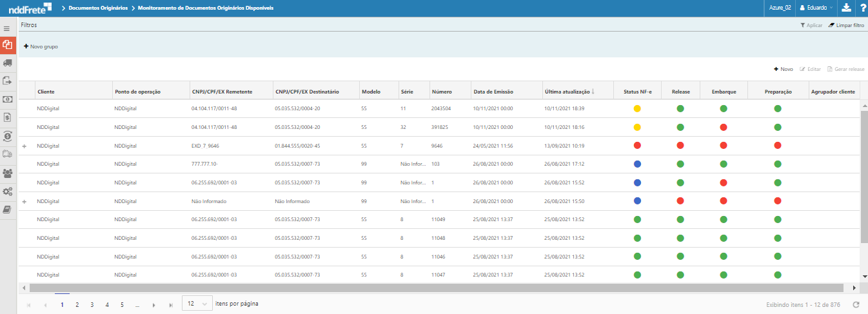Click the Documentos Originários breadcrumb
This screenshot has height=314, width=868.
tap(98, 8)
